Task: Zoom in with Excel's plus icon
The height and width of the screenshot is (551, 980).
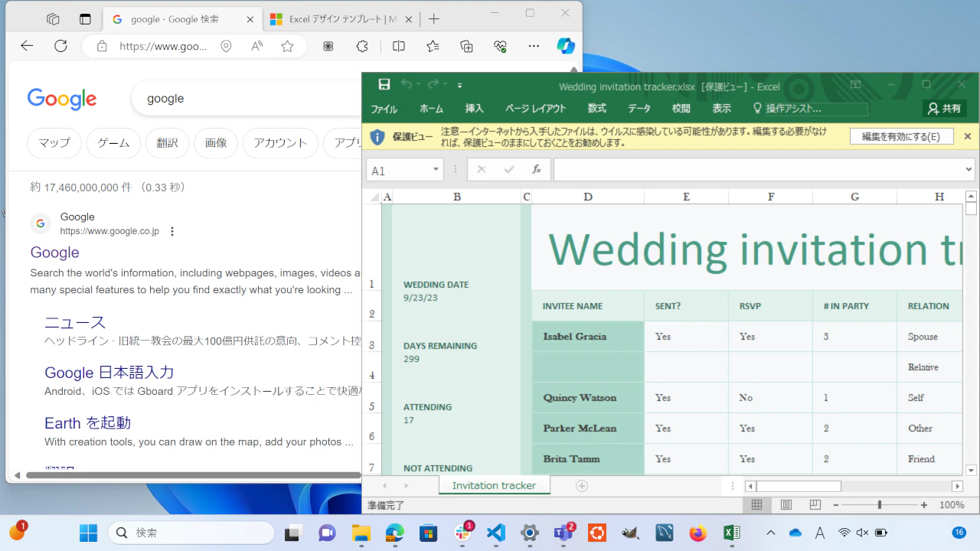Action: point(924,505)
